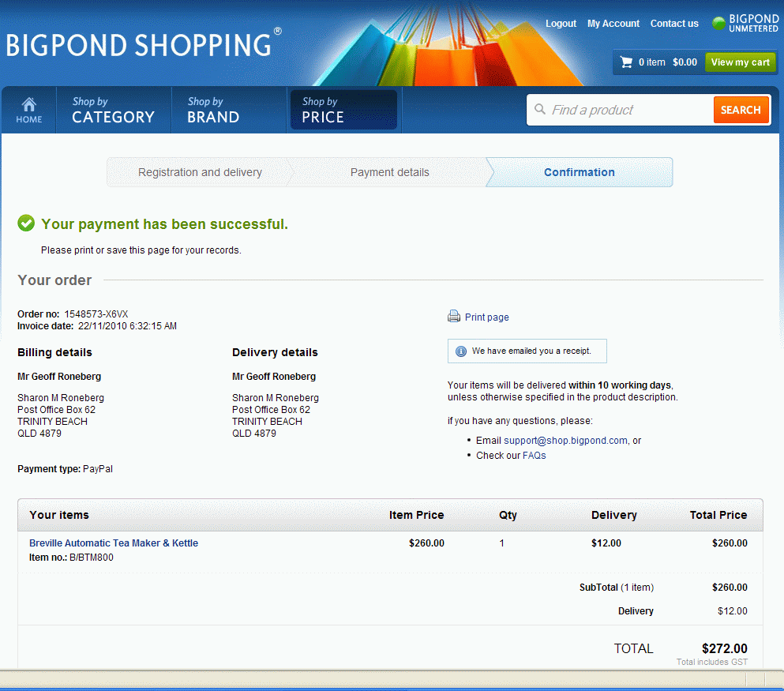Click the Logout link
784x691 pixels.
[561, 24]
